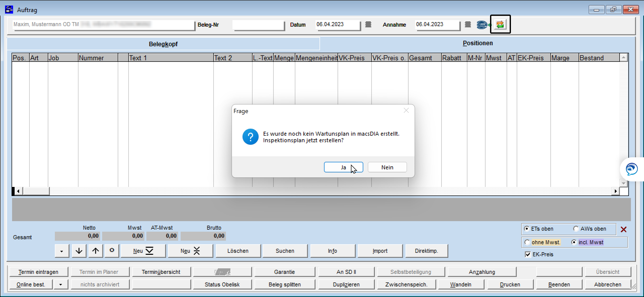Viewport: 644px width, 297px height.
Task: Open the chat assistant bubble icon
Action: tap(632, 169)
